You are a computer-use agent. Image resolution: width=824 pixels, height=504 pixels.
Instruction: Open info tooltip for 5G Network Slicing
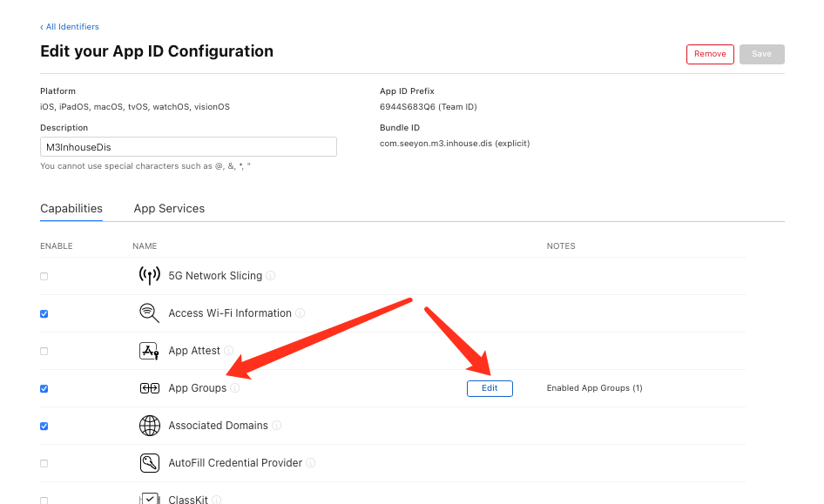[271, 276]
